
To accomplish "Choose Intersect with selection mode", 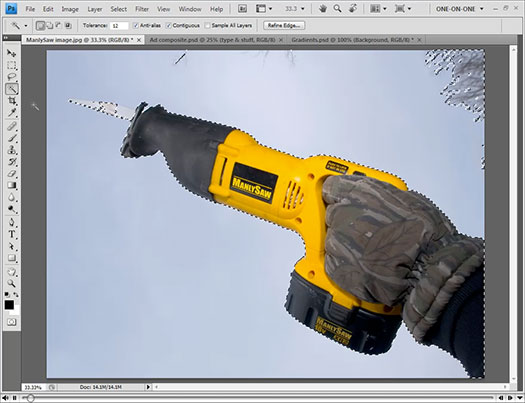I will pyautogui.click(x=68, y=25).
